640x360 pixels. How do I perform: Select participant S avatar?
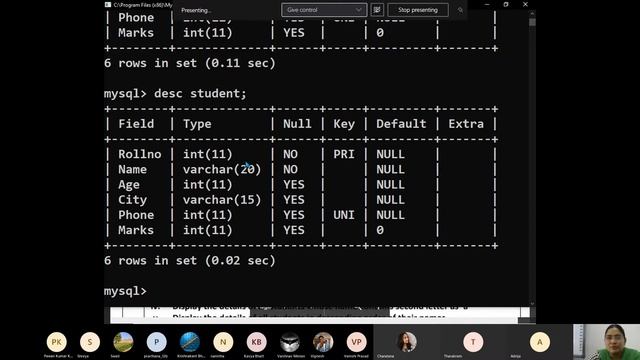[x=90, y=342]
